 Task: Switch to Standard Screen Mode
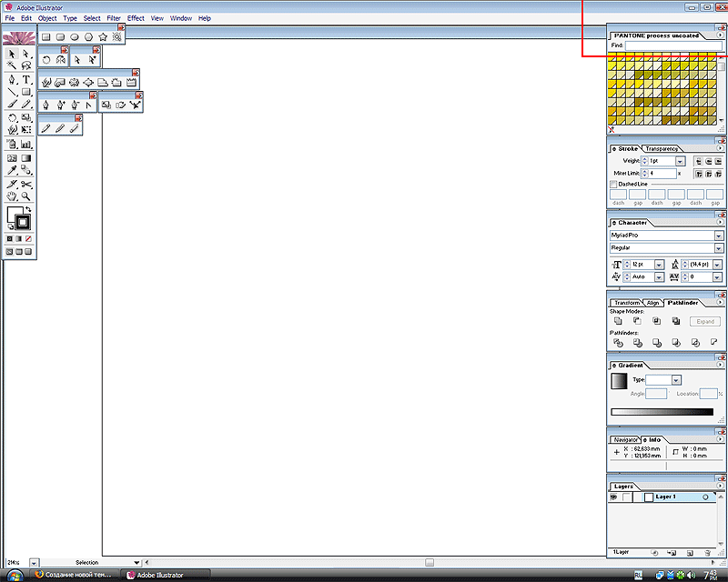click(9, 252)
